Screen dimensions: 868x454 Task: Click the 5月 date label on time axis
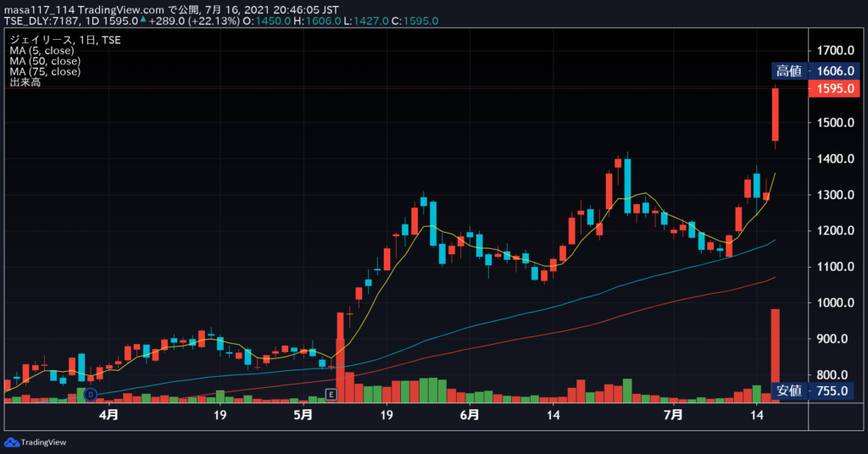click(303, 415)
